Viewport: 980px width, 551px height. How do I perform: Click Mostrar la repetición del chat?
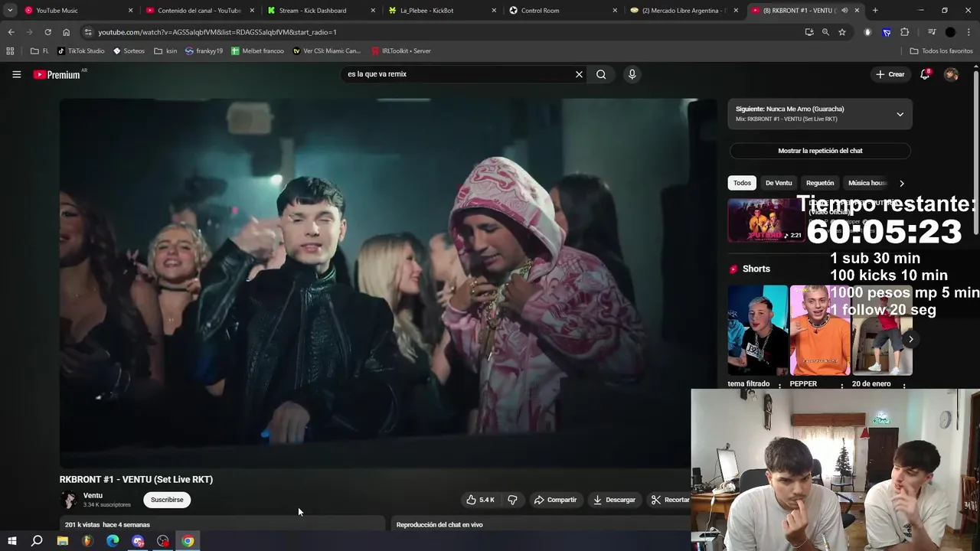coord(820,151)
